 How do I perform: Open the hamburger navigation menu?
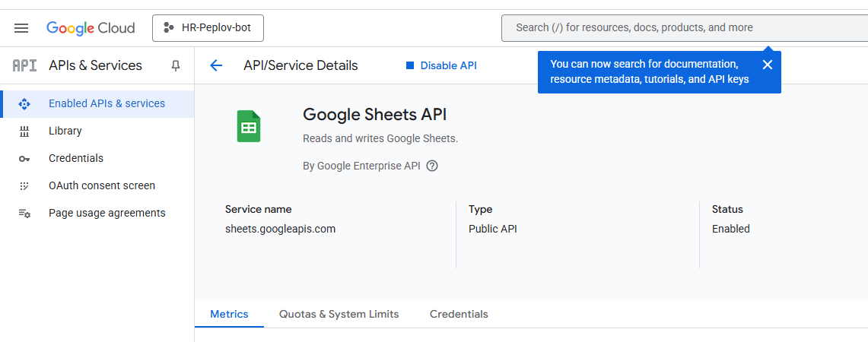click(21, 28)
